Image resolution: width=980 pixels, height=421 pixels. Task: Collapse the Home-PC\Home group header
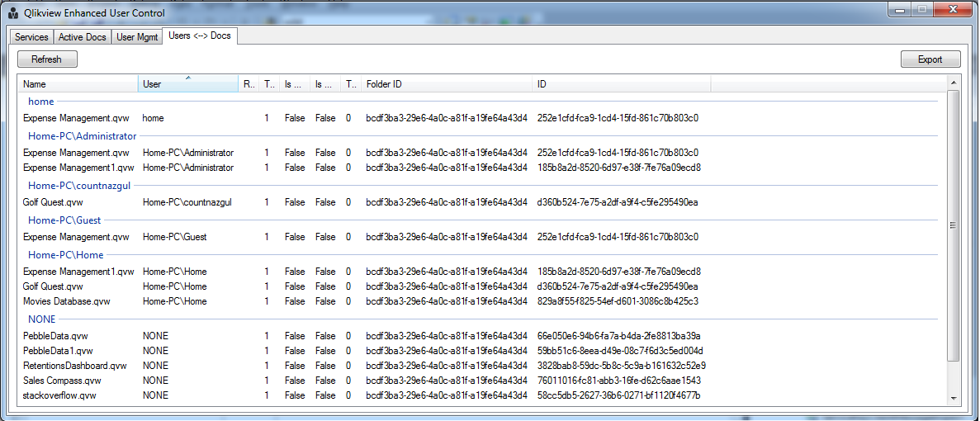[x=65, y=255]
